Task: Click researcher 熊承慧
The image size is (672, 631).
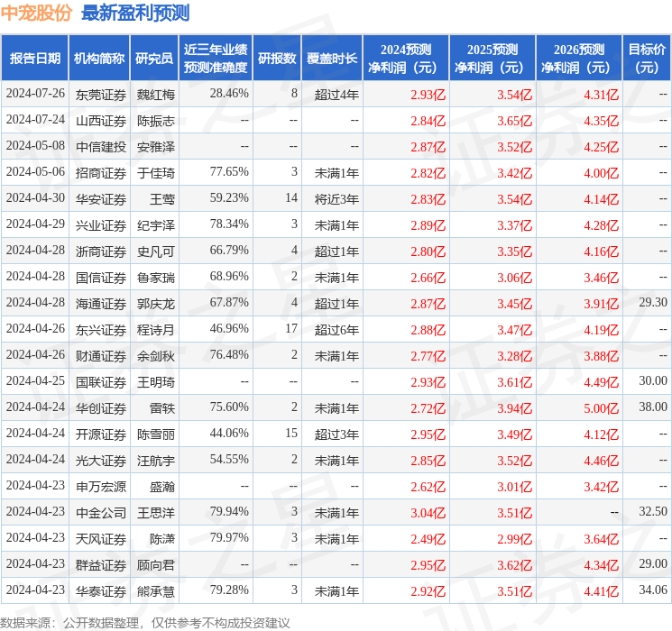Action: pos(155,591)
